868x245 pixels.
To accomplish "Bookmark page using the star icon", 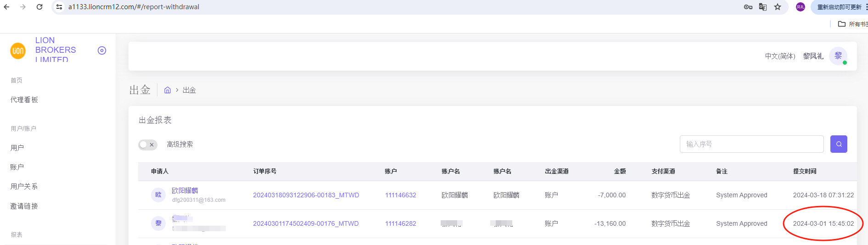I will [x=778, y=7].
